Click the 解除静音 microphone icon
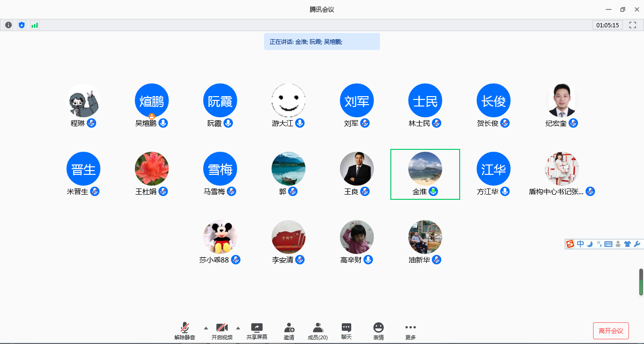The width and height of the screenshot is (644, 344). 185,328
